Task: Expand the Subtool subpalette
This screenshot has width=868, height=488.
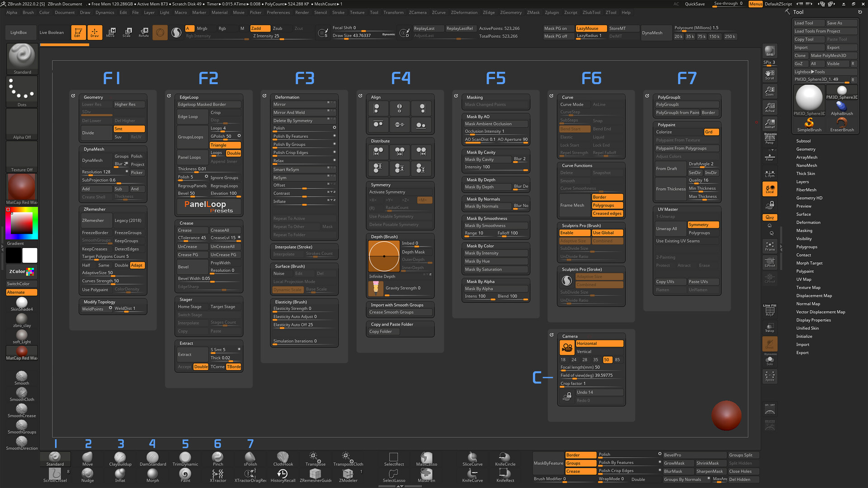Action: pos(804,141)
